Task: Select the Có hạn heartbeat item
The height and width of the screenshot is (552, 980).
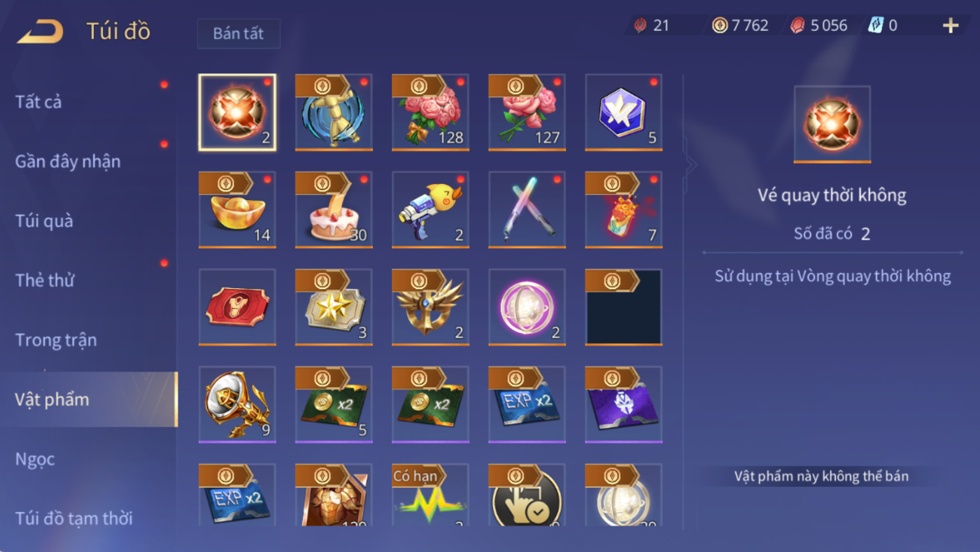Action: 430,495
